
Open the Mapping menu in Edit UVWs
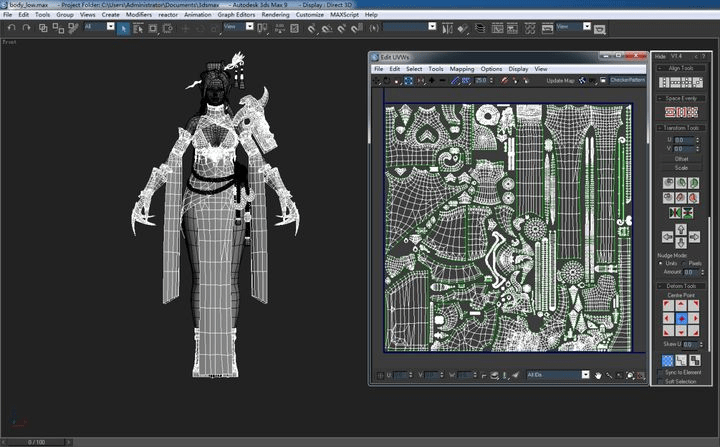click(x=461, y=69)
